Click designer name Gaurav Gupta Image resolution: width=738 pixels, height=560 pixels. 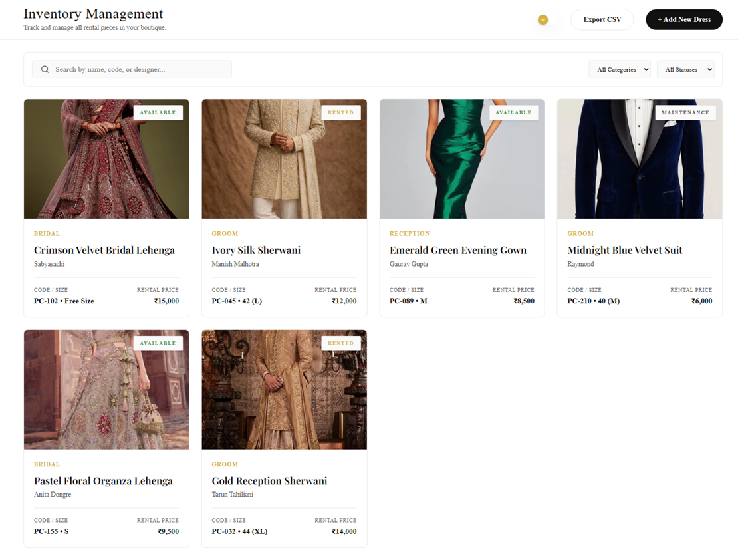click(x=408, y=264)
